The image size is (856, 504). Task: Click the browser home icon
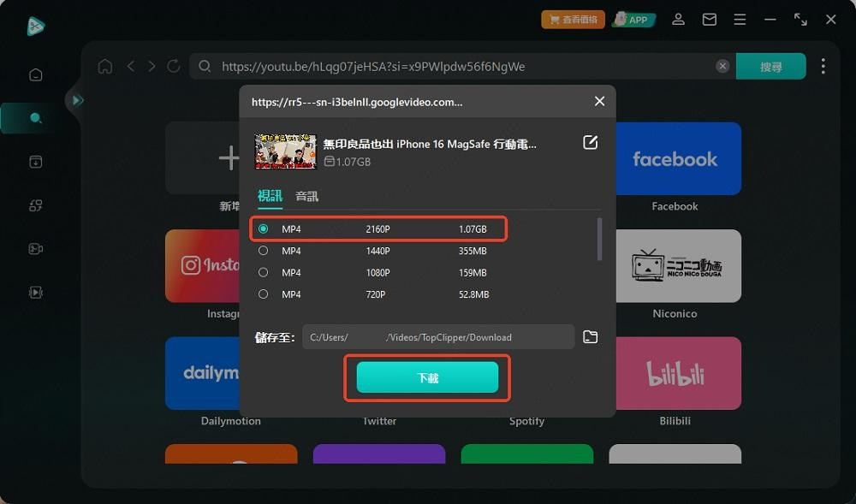[x=104, y=67]
